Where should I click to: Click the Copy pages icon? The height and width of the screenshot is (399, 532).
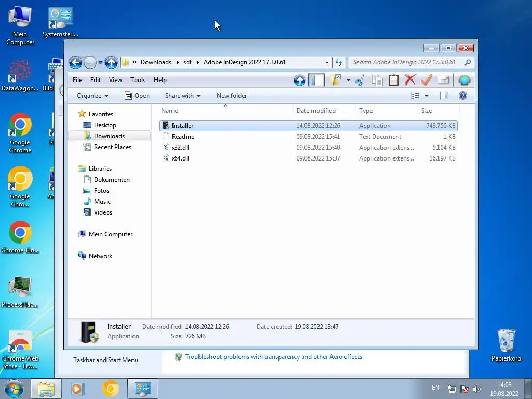(377, 81)
